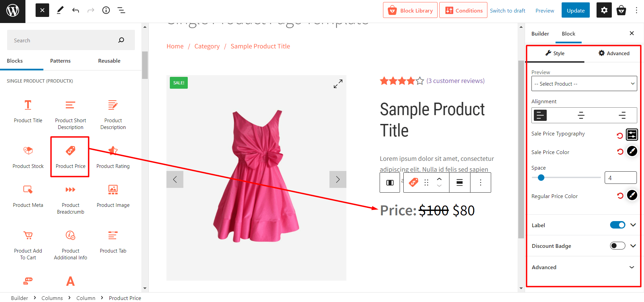Open the Patterns tab
Screen dimensions: 644x302
60,61
